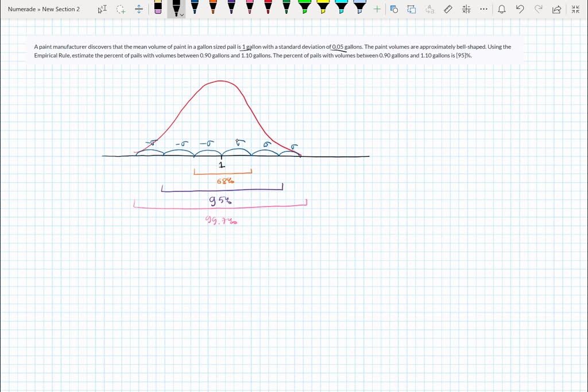Open the Shapes tool
Viewport: 588px width, 392px height.
pyautogui.click(x=394, y=9)
